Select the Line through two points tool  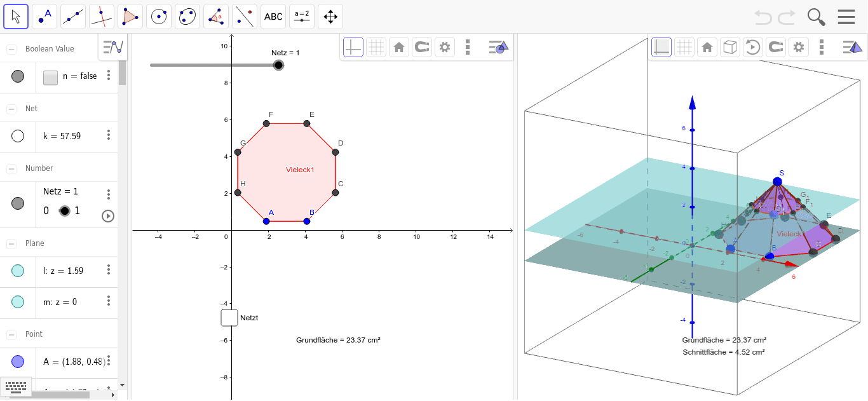[x=73, y=17]
